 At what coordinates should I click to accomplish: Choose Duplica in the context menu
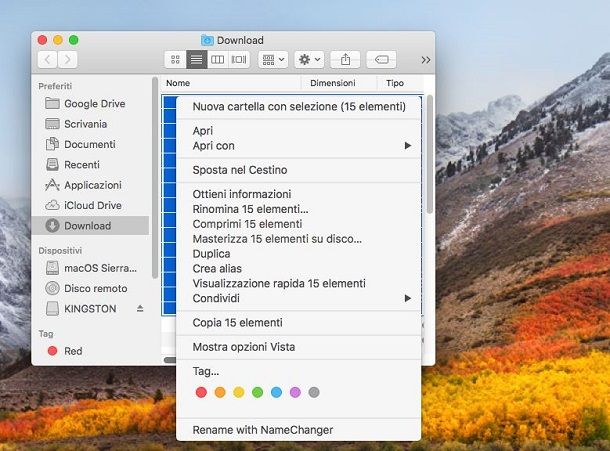(x=298, y=253)
